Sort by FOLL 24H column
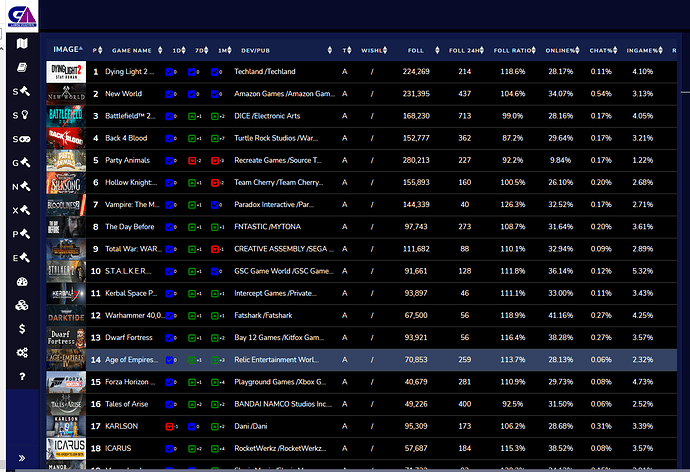The image size is (690, 472). (466, 50)
